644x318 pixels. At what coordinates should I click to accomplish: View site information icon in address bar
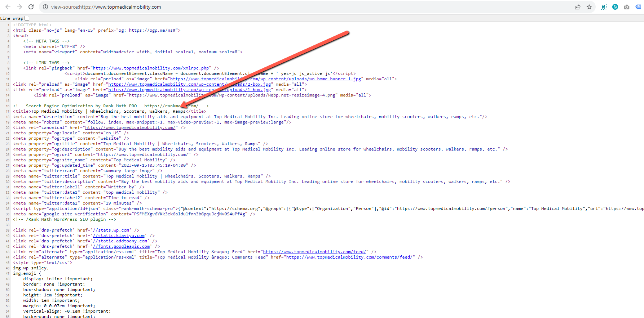(45, 7)
